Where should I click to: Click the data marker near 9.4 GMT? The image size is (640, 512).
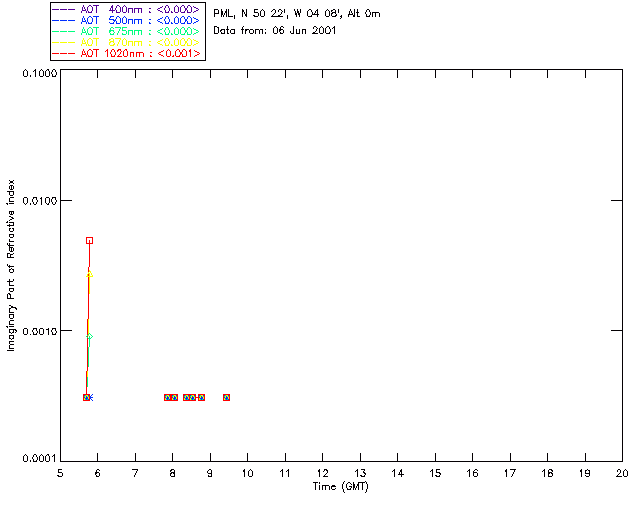(227, 397)
